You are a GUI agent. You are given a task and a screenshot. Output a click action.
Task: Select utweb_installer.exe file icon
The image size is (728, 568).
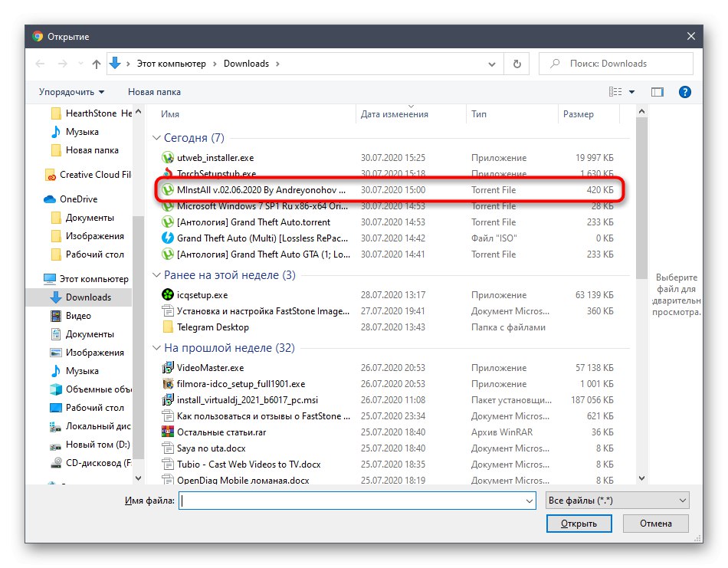coord(168,157)
